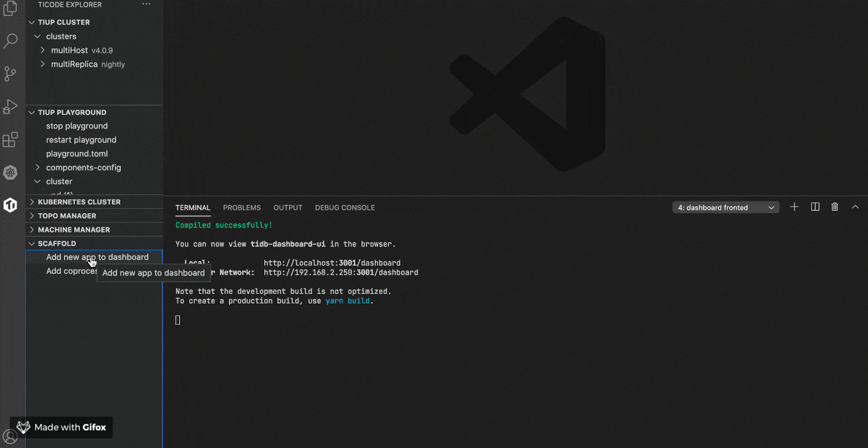Open the Source Control icon
This screenshot has height=448, width=868.
tap(10, 74)
